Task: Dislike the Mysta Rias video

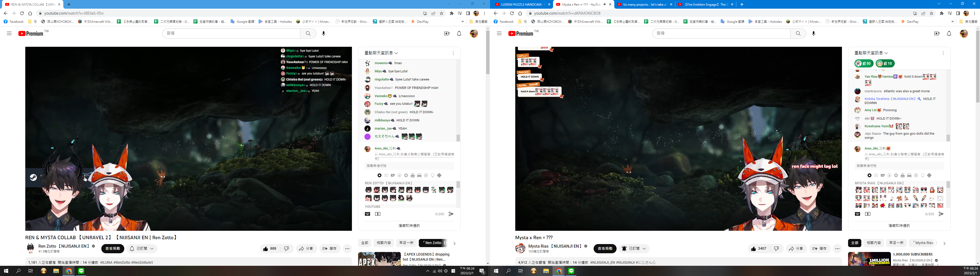Action: (x=776, y=249)
